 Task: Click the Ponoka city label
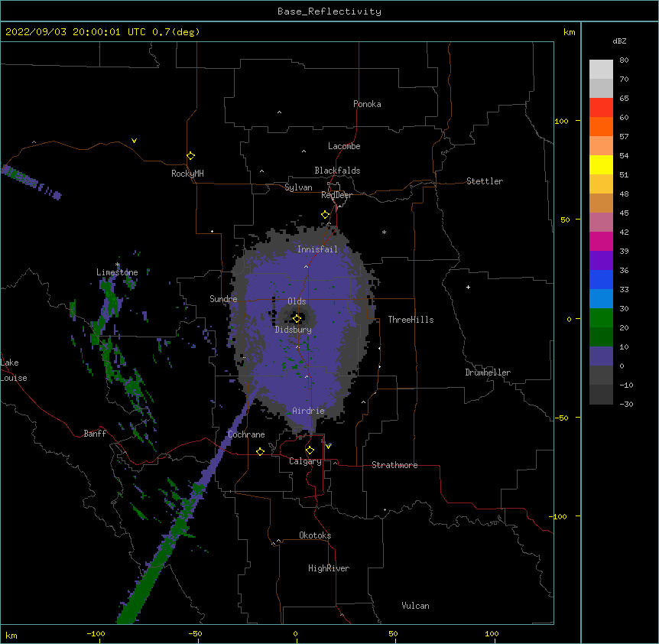[367, 104]
